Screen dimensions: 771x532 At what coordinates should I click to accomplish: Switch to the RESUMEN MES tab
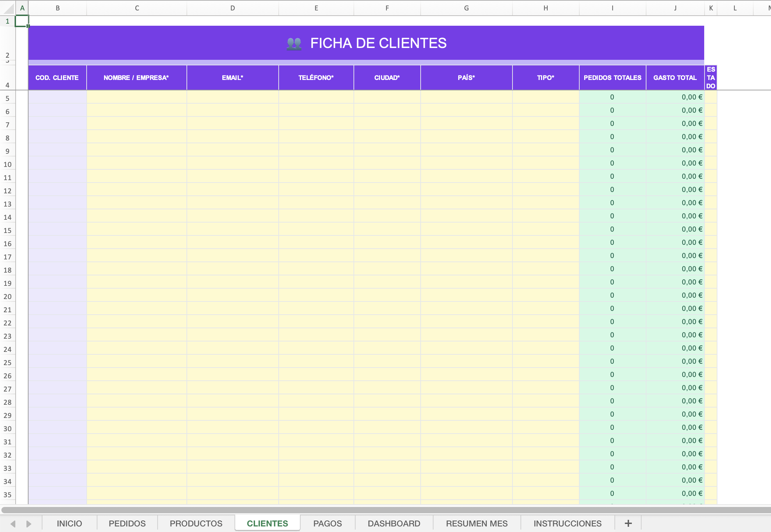pos(477,523)
